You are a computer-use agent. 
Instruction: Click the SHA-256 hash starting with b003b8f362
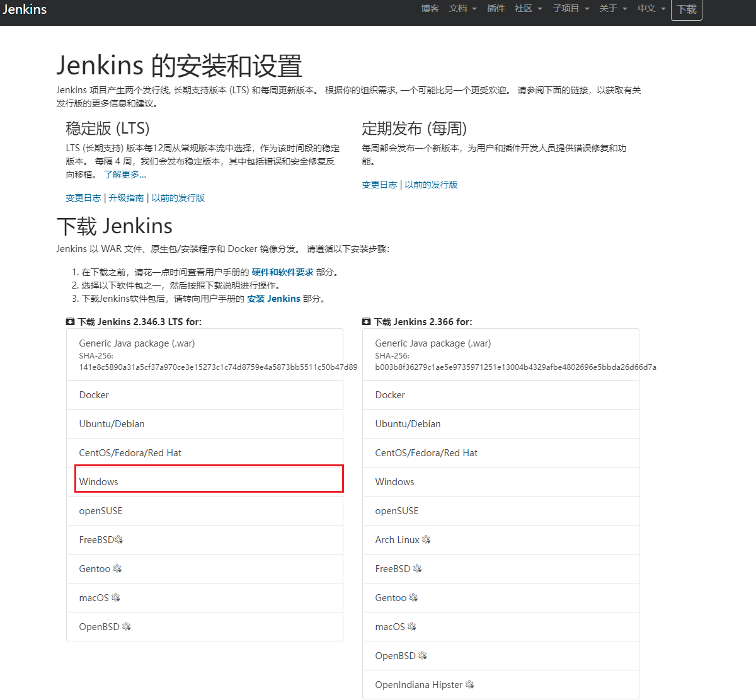click(x=515, y=367)
